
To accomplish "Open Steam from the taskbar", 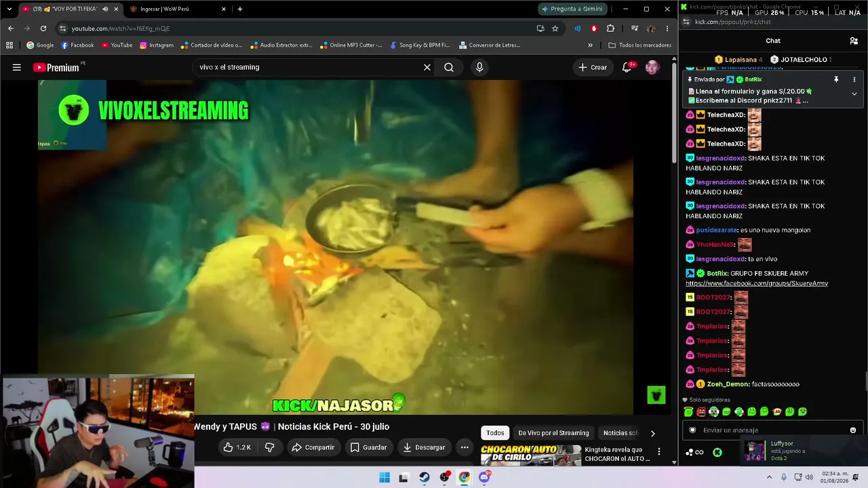I will tap(425, 477).
